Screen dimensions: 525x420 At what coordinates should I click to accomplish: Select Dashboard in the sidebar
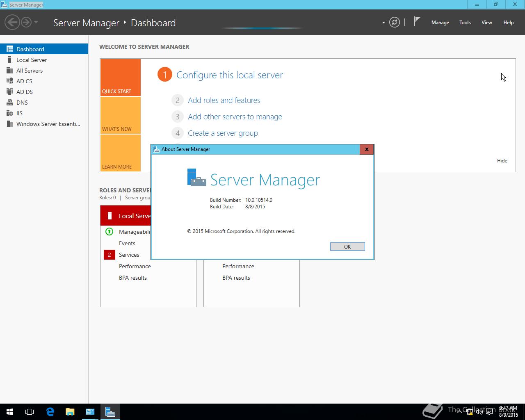pyautogui.click(x=44, y=49)
